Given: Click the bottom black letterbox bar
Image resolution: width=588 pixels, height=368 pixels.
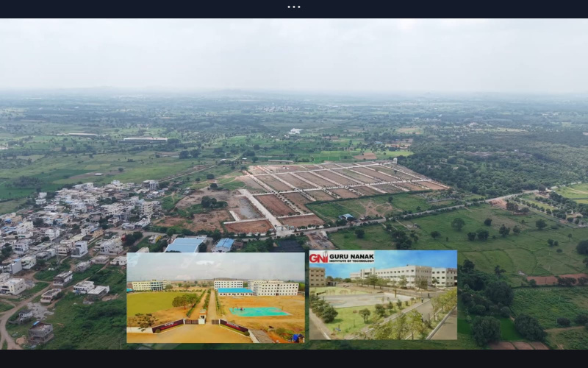Looking at the screenshot, I should click(294, 358).
